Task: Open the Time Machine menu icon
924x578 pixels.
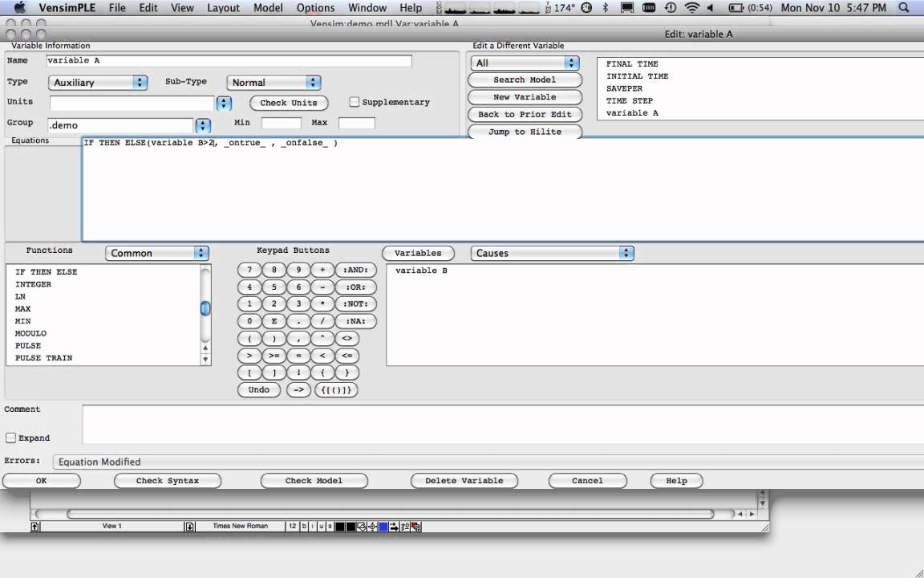Action: [670, 8]
